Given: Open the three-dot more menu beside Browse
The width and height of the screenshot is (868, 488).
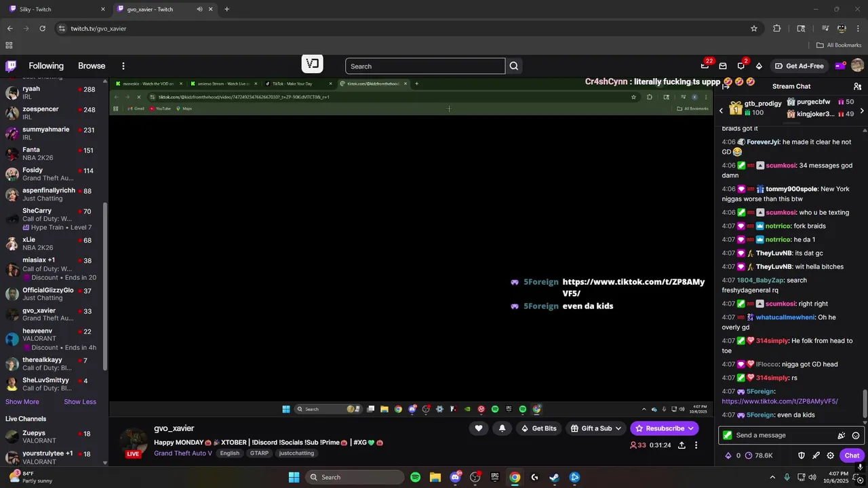Looking at the screenshot, I should tap(123, 66).
